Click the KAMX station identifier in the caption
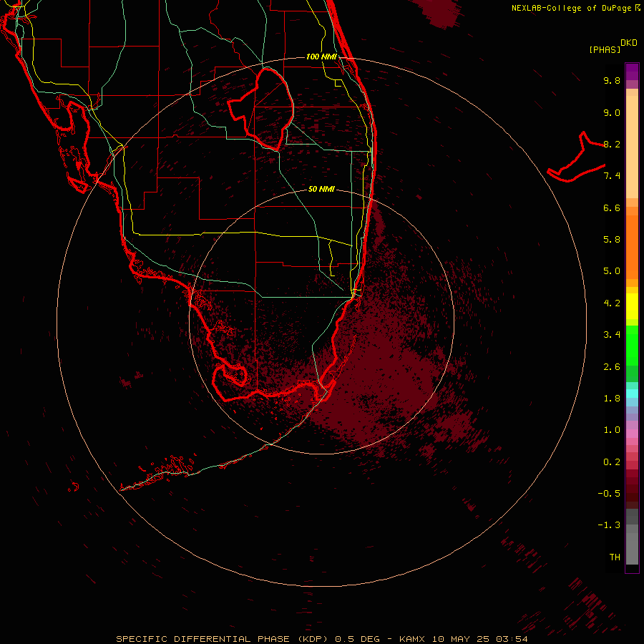Screen dimensions: 644x644 click(413, 639)
